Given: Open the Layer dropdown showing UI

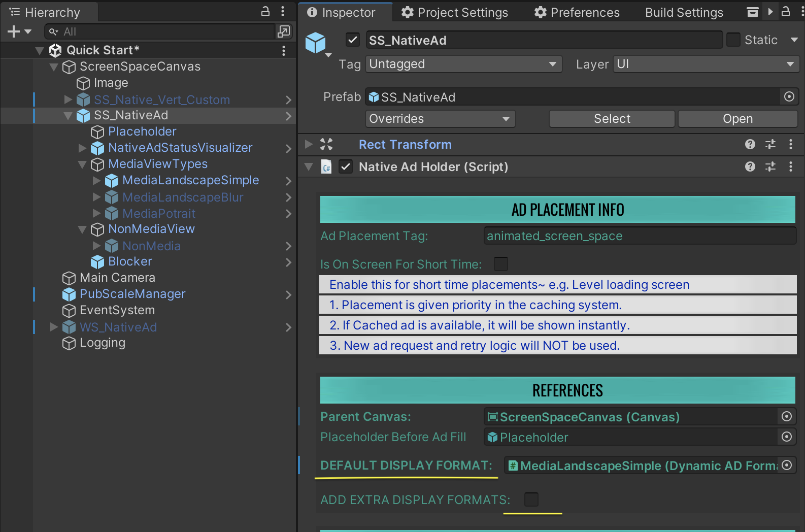Looking at the screenshot, I should pyautogui.click(x=706, y=64).
